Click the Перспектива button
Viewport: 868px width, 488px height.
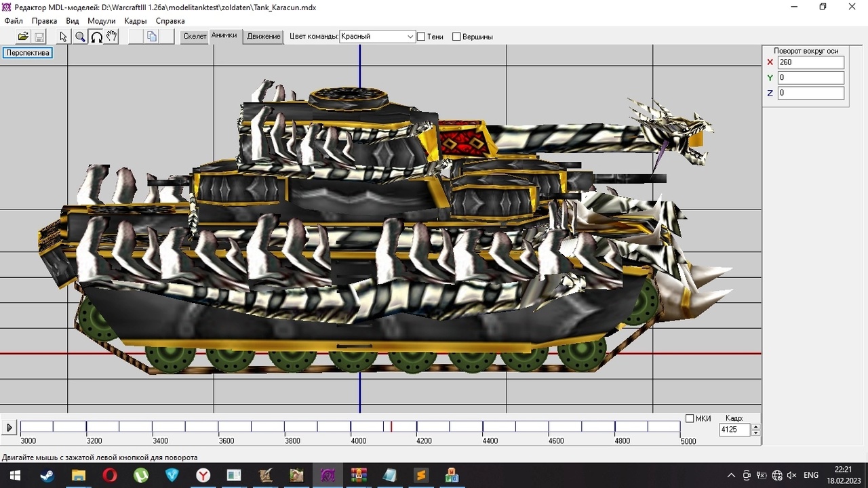[x=28, y=53]
